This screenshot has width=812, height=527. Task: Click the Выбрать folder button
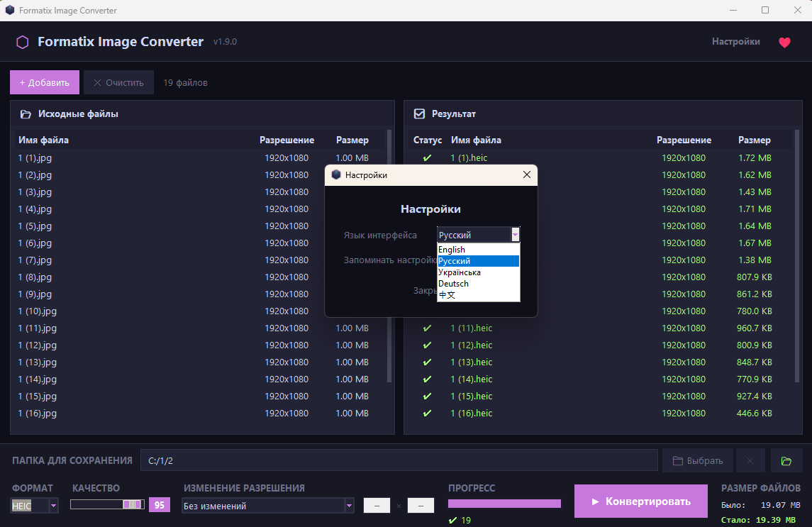pyautogui.click(x=698, y=460)
